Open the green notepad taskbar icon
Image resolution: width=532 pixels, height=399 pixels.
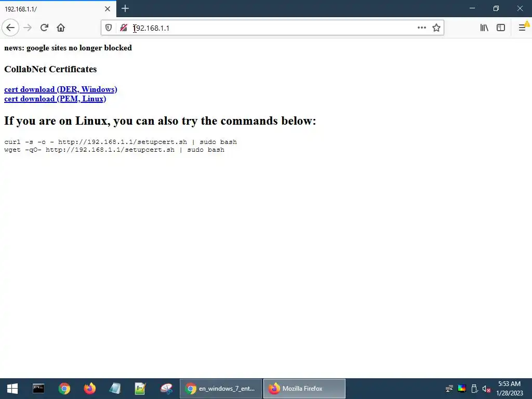(x=140, y=389)
